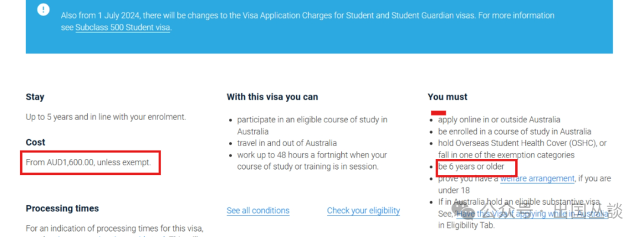The width and height of the screenshot is (644, 237).
Task: Open the 'Have this Visa if applying while in Australia' link
Action: (x=531, y=214)
